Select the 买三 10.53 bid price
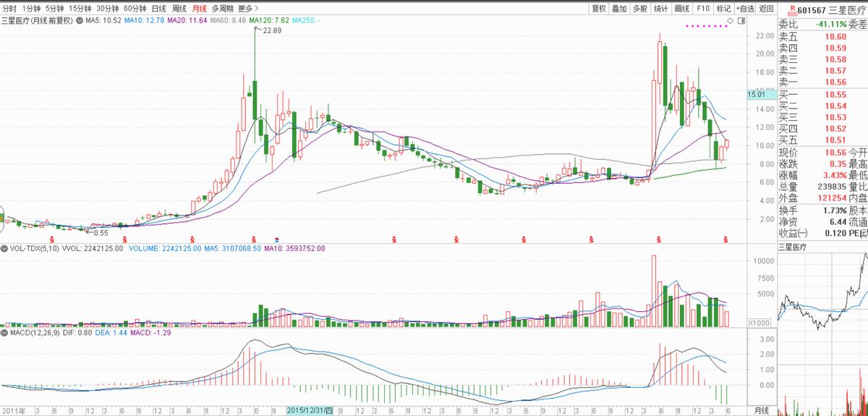The width and height of the screenshot is (868, 416). pyautogui.click(x=822, y=118)
